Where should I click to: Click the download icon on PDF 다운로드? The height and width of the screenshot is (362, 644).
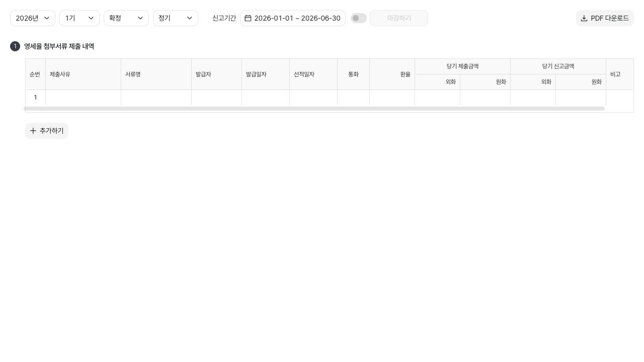[x=584, y=18]
